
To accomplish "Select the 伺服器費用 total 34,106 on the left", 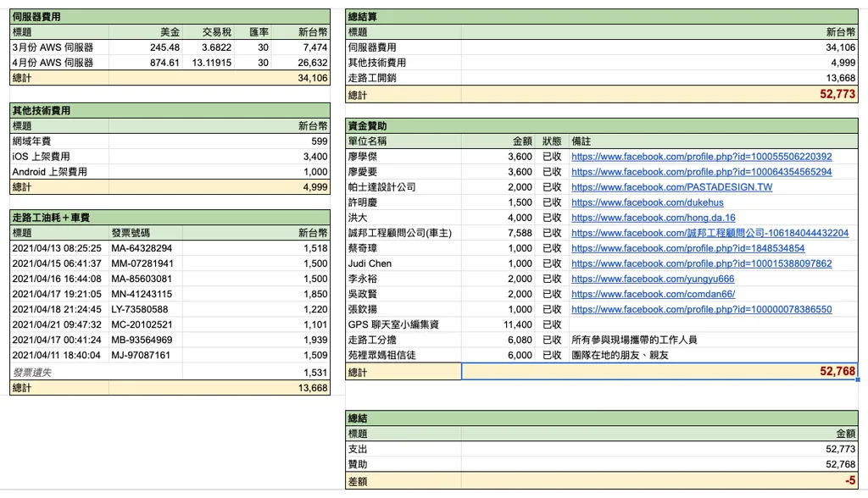I will point(220,78).
